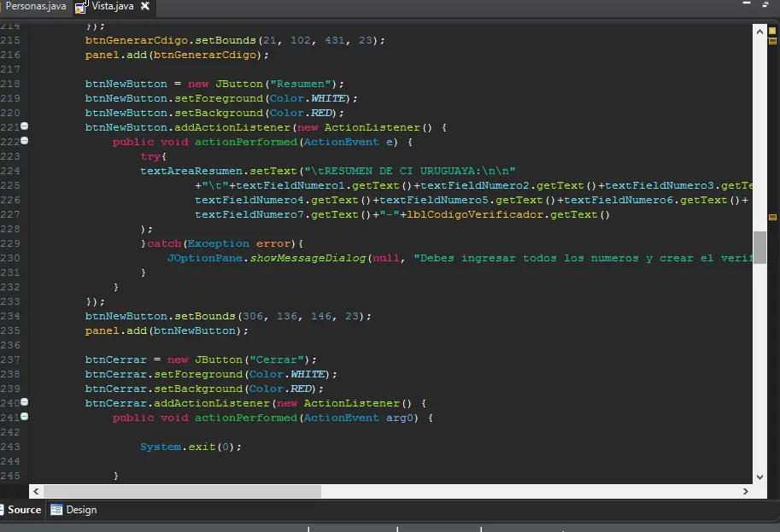
Task: Click try keyword on line 223
Action: pyautogui.click(x=150, y=156)
